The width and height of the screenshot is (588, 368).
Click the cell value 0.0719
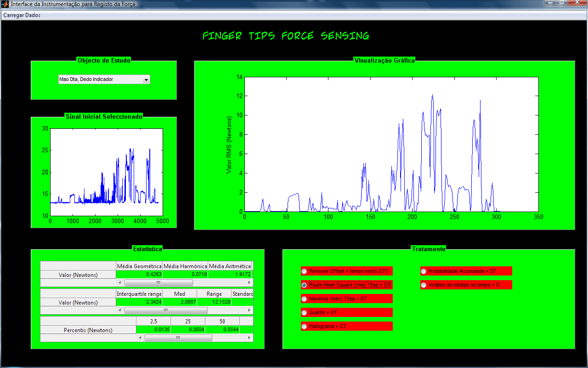coord(185,274)
